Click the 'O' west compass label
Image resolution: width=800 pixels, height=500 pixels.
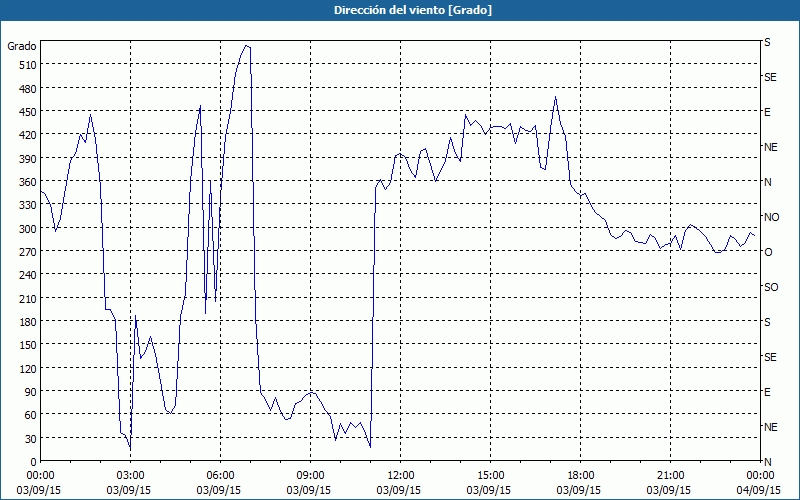(x=768, y=252)
